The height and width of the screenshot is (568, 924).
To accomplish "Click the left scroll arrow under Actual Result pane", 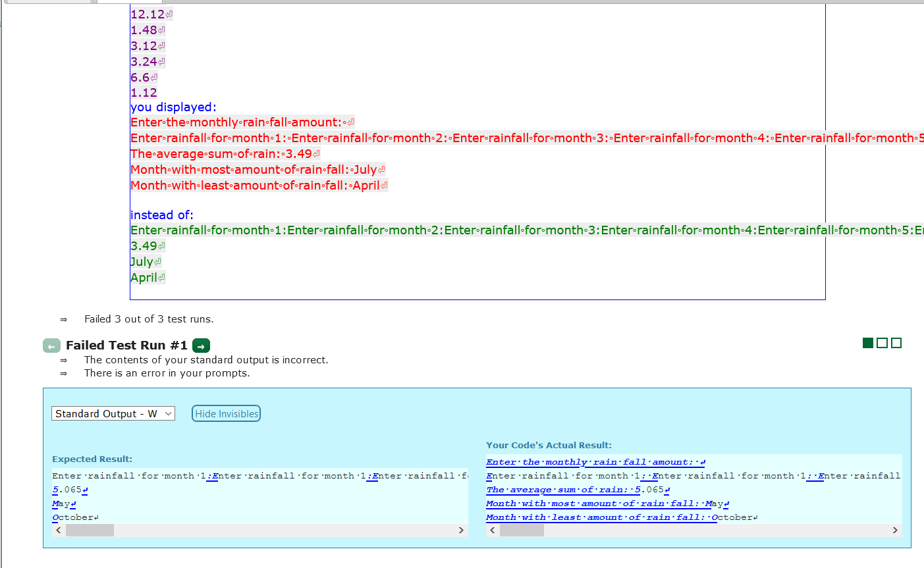I will click(x=492, y=530).
